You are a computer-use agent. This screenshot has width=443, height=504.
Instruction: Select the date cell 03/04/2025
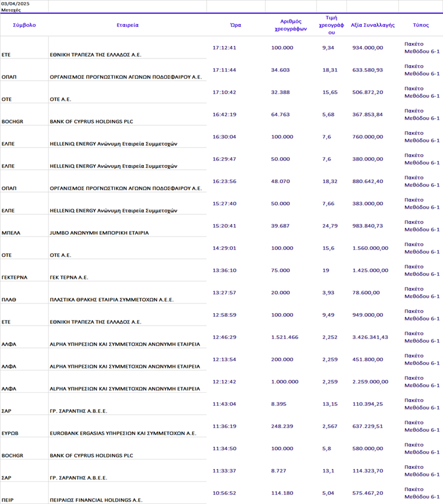pos(15,4)
